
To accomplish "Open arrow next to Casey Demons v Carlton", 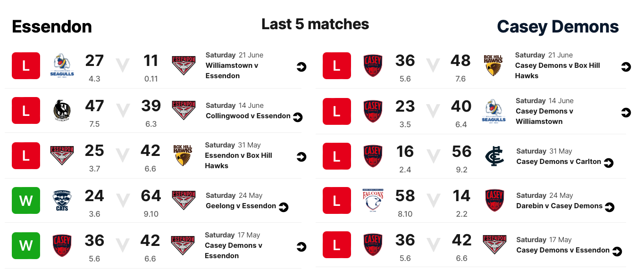I will click(609, 163).
